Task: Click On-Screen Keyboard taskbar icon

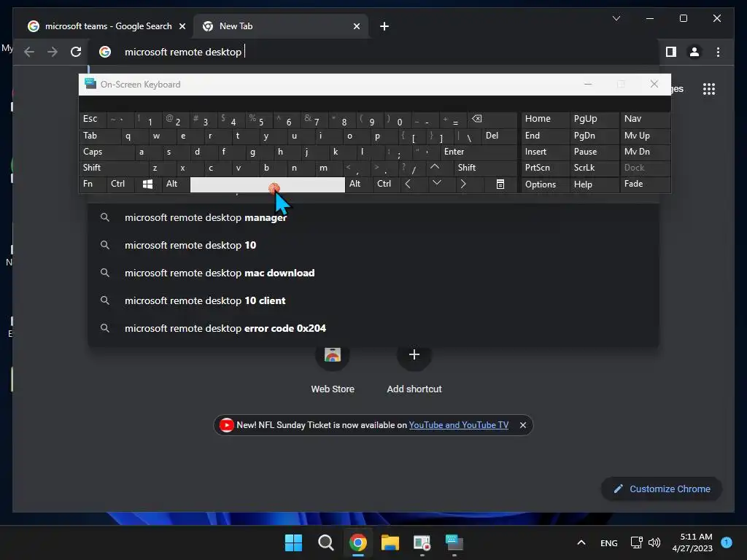Action: [x=454, y=542]
